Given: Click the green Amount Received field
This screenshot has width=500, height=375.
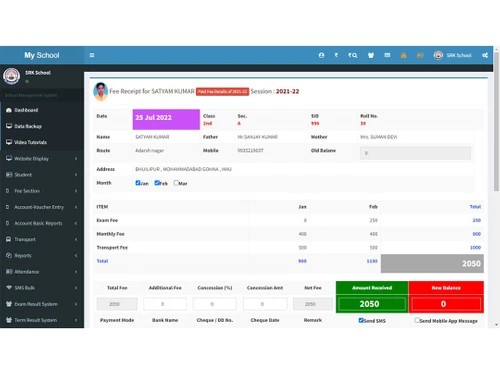Looking at the screenshot, I should (x=372, y=304).
